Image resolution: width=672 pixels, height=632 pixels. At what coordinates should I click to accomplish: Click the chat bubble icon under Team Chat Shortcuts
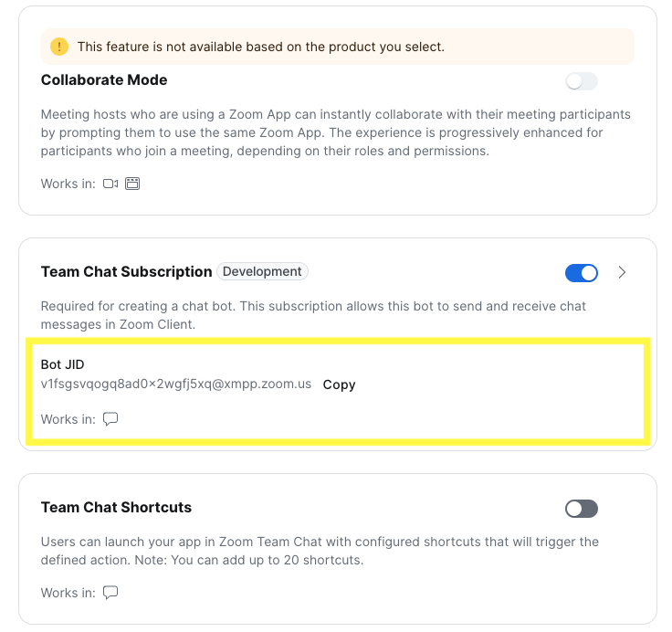click(110, 593)
